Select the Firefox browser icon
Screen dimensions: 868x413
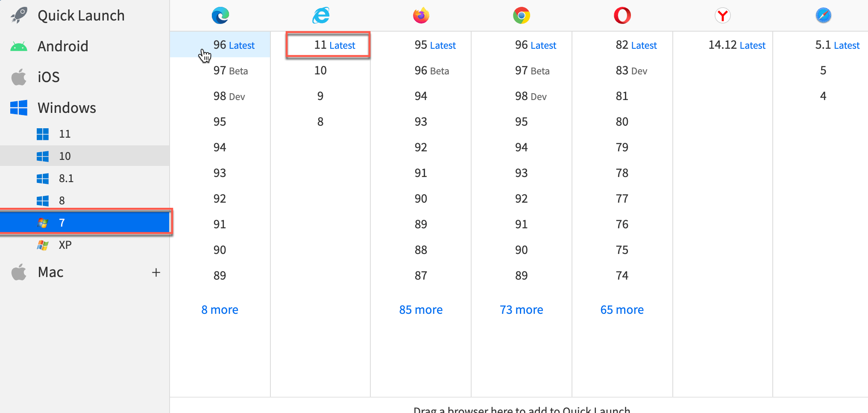pos(421,15)
